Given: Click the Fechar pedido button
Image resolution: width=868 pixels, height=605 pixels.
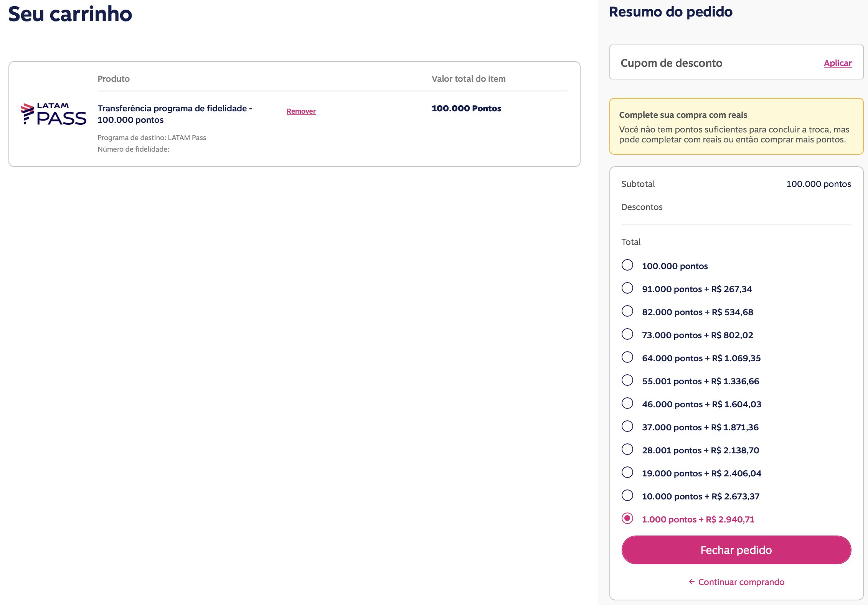Looking at the screenshot, I should pyautogui.click(x=736, y=550).
